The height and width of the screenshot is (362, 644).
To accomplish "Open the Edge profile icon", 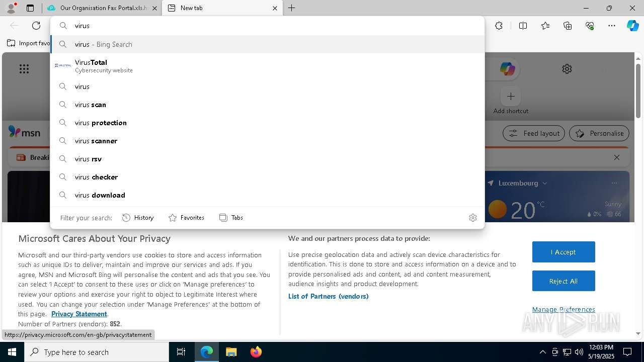I will coord(11,8).
